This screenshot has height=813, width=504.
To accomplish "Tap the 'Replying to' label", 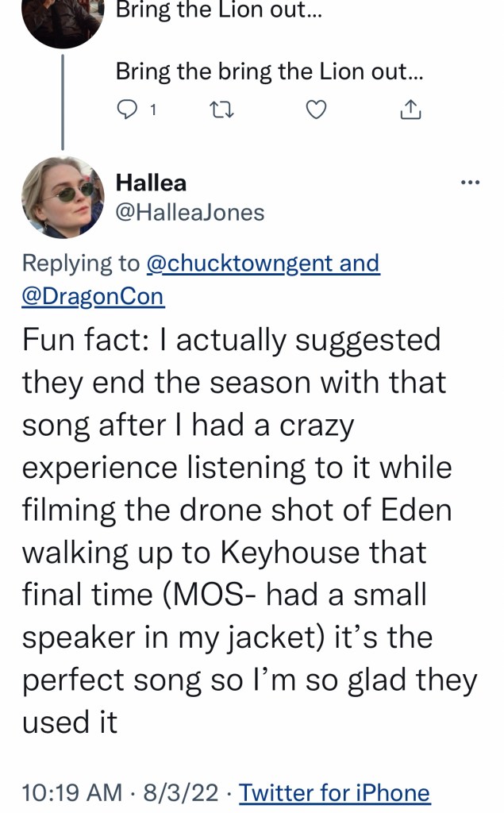I will tap(79, 263).
